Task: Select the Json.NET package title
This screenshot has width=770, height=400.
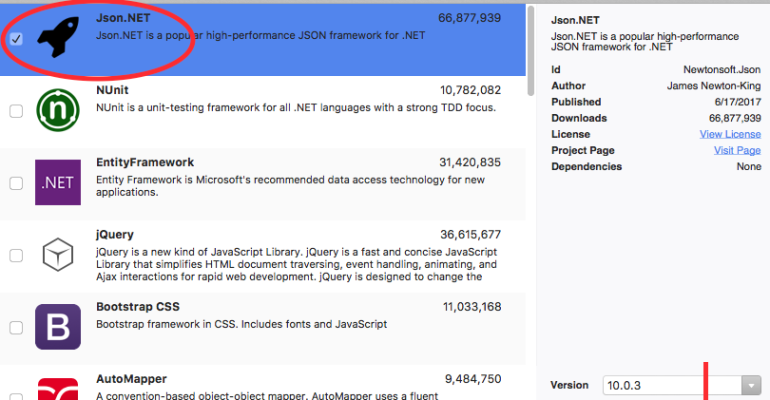Action: tap(123, 18)
